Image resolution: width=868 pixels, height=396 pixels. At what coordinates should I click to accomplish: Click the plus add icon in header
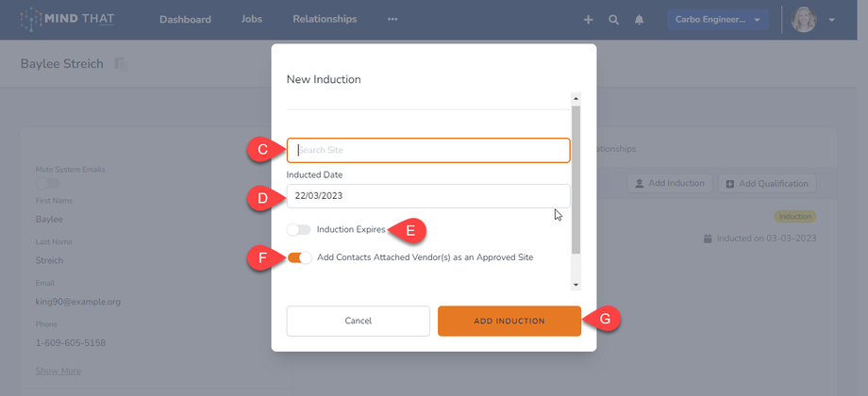589,20
